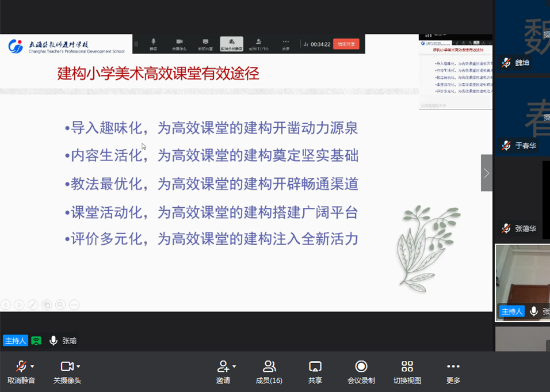The width and height of the screenshot is (550, 392).
Task: Click microphone icon on host video thumbnail
Action: coord(534,311)
